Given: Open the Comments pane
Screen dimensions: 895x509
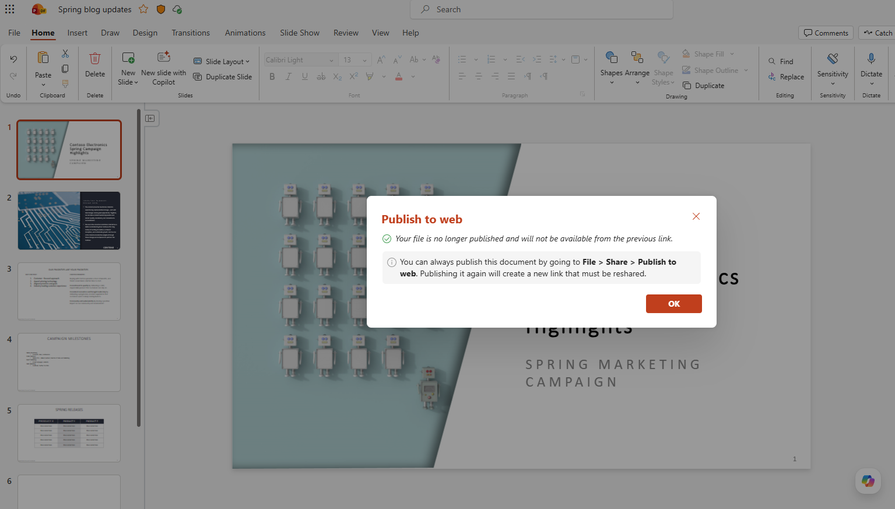Looking at the screenshot, I should point(826,33).
